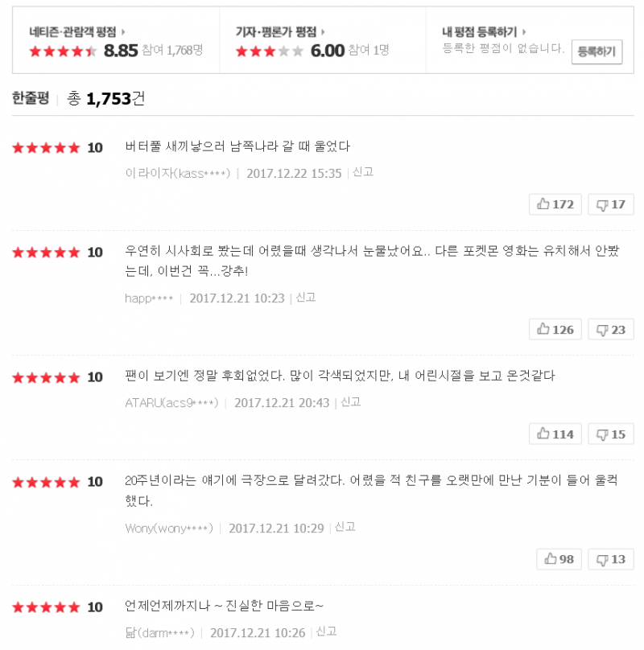Upvote the happ**** review with 126 likes

555,329
